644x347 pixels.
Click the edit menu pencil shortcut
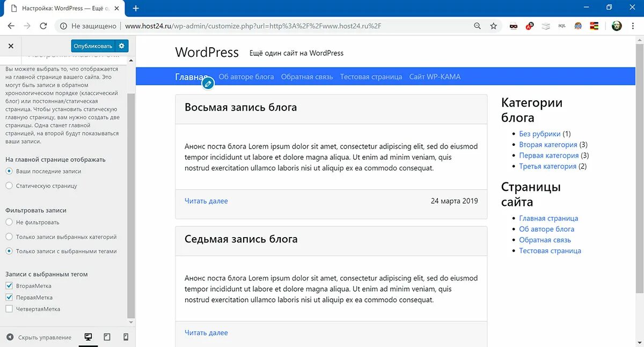(208, 84)
